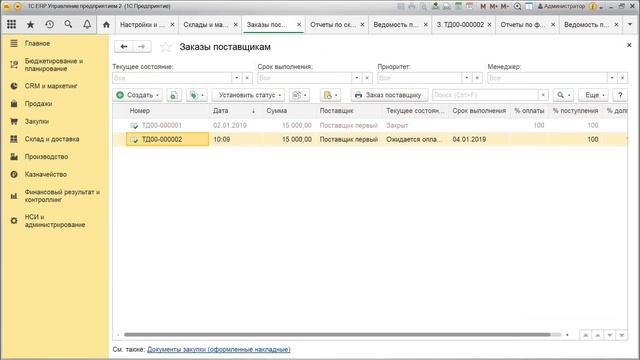Open Бюджетирование и планирование section

coord(53,64)
